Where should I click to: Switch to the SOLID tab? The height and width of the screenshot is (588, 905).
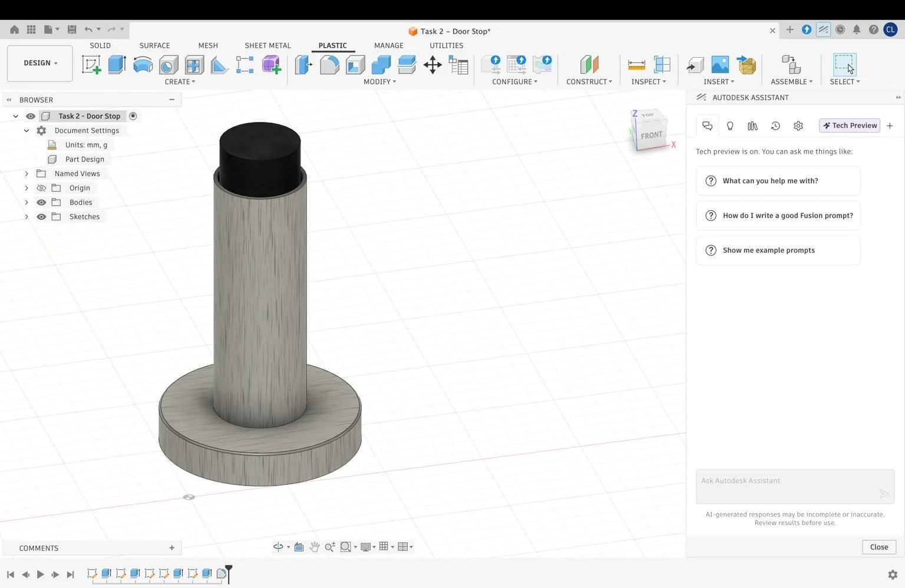100,45
